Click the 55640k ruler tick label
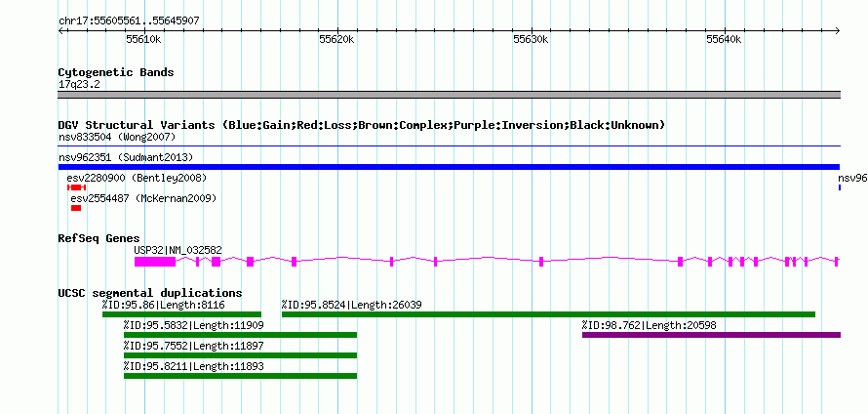 tap(724, 40)
